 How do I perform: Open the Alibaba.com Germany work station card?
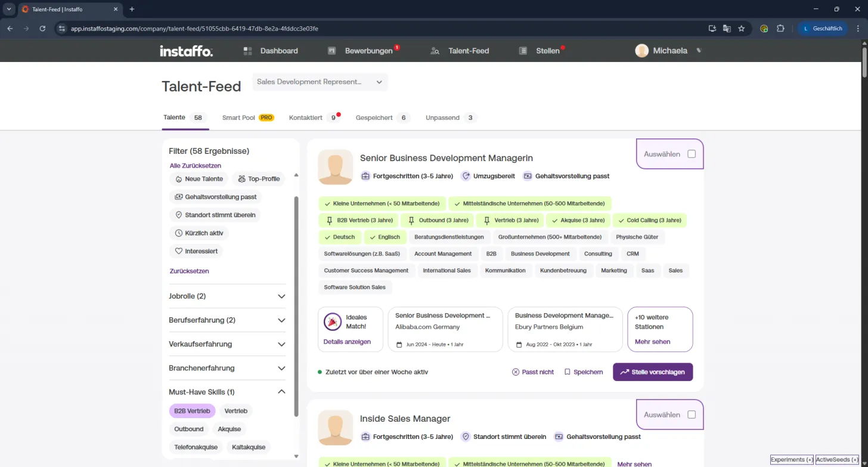(445, 329)
